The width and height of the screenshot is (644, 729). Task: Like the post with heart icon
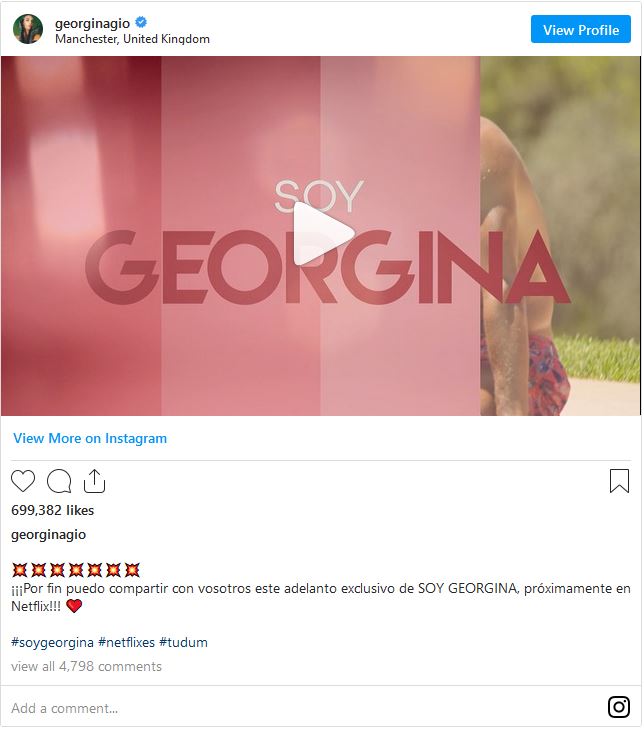point(23,481)
